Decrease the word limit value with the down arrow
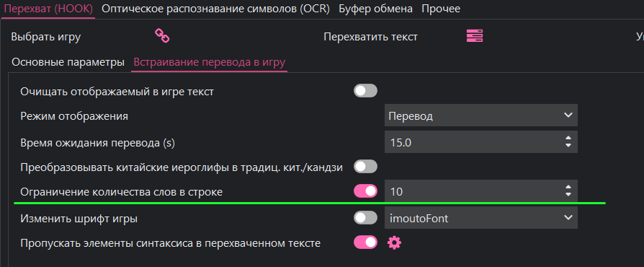Viewport: 644px width, 267px height. click(x=568, y=194)
